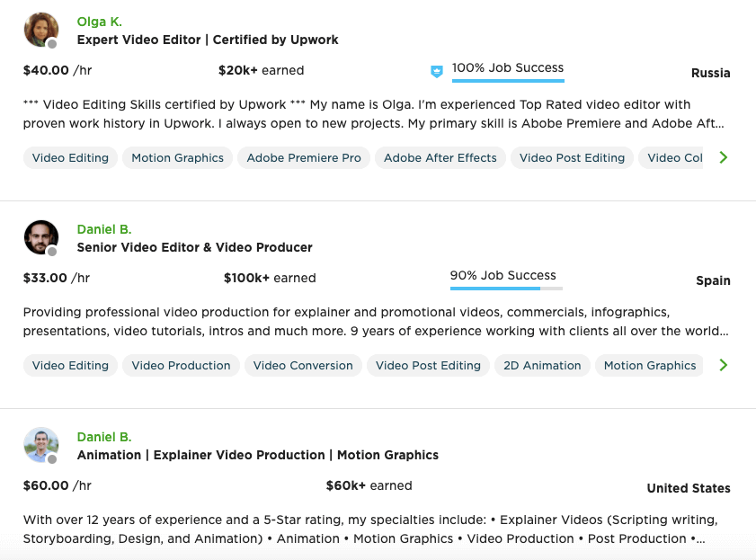
Task: Choose Olga's Motion Graphics skill tag
Action: pos(177,158)
